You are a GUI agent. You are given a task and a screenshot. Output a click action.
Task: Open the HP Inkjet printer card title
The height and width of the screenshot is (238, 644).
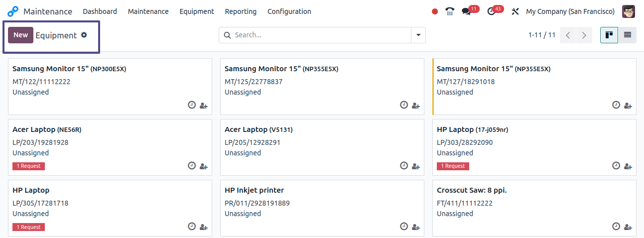(x=254, y=190)
